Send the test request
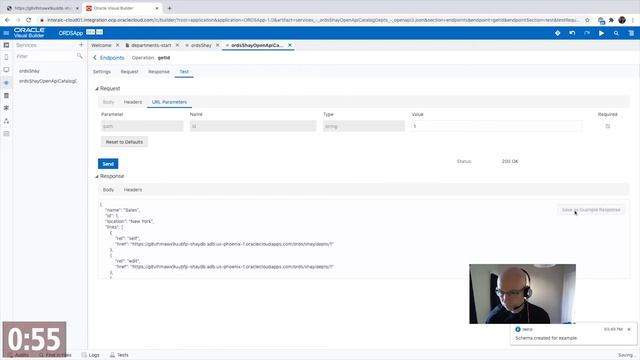This screenshot has width=640, height=360. [108, 164]
